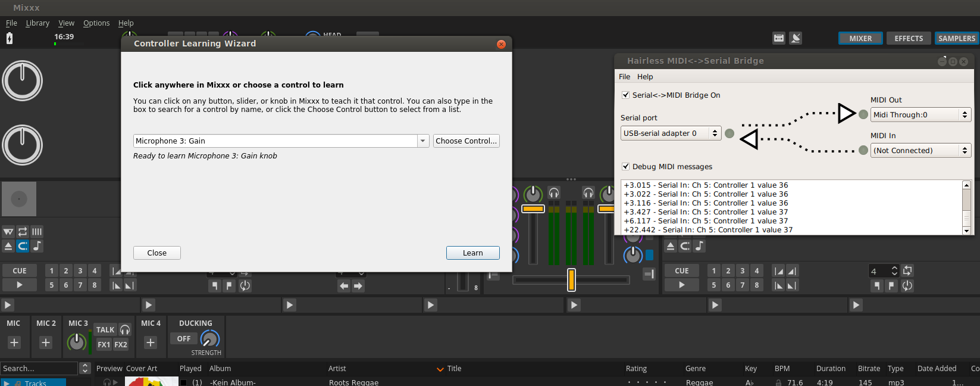Click the Choose Control... button

466,141
